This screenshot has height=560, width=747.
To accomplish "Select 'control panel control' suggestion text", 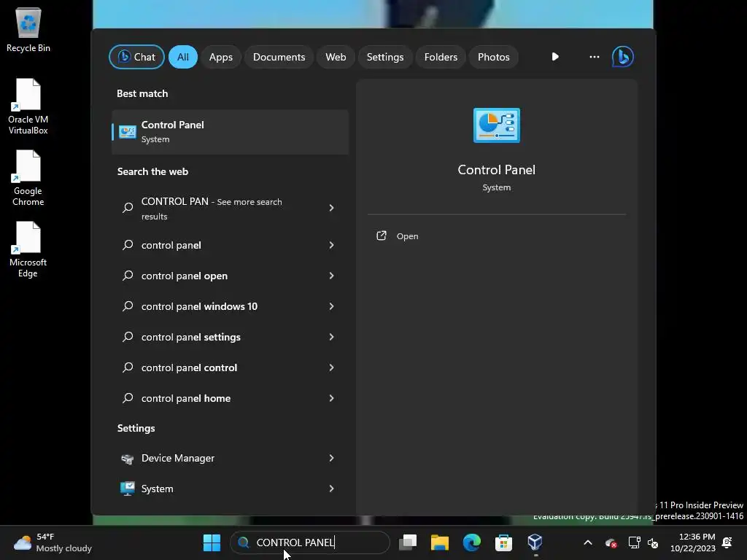I will coord(189,367).
